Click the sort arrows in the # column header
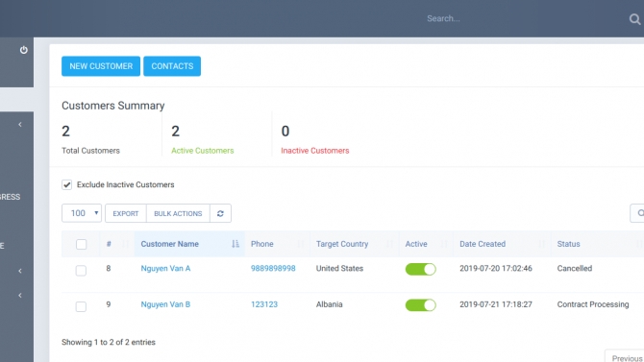The image size is (644, 362). click(x=126, y=244)
